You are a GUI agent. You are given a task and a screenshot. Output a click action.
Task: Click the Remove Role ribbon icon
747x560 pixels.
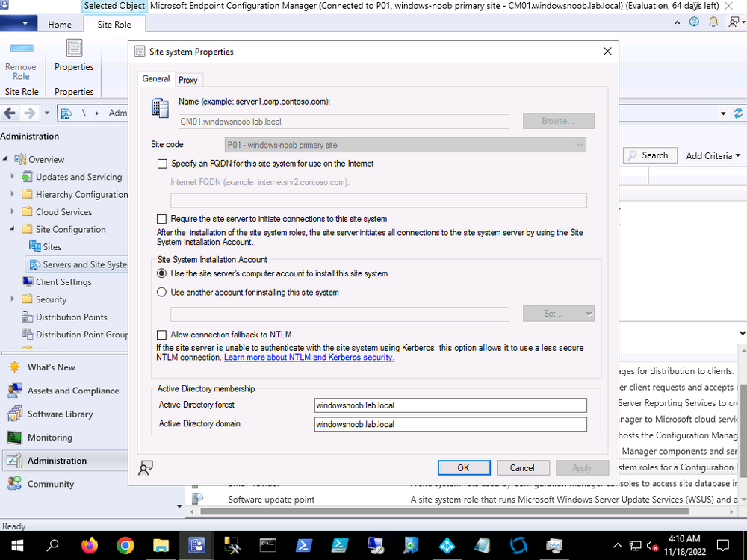(22, 49)
